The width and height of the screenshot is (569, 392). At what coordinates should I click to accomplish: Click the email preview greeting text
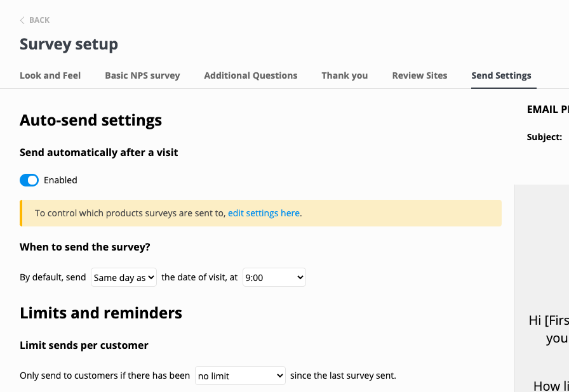(x=549, y=321)
